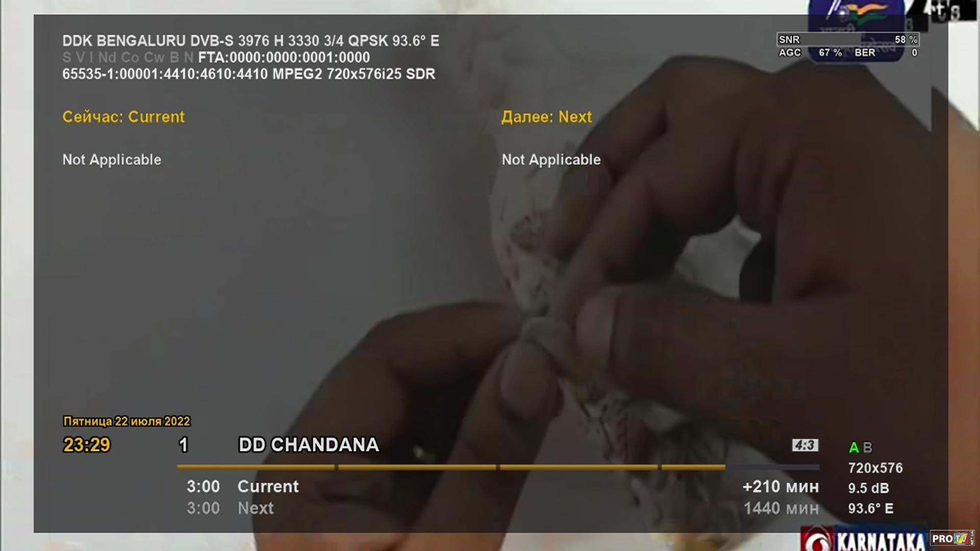This screenshot has height=551, width=980.
Task: Click the 4:3 aspect ratio icon
Action: pyautogui.click(x=805, y=445)
